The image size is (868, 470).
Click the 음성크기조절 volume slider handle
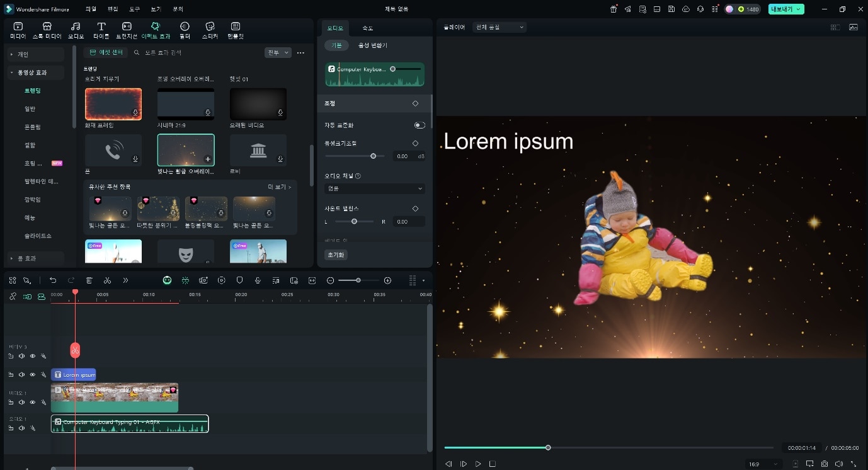coord(374,156)
